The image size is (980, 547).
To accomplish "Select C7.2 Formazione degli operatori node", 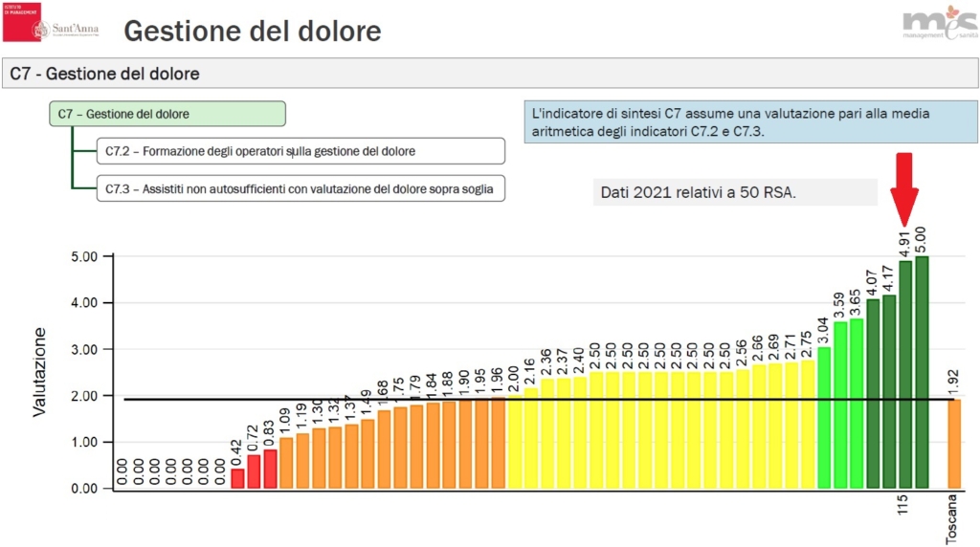I will click(x=301, y=151).
